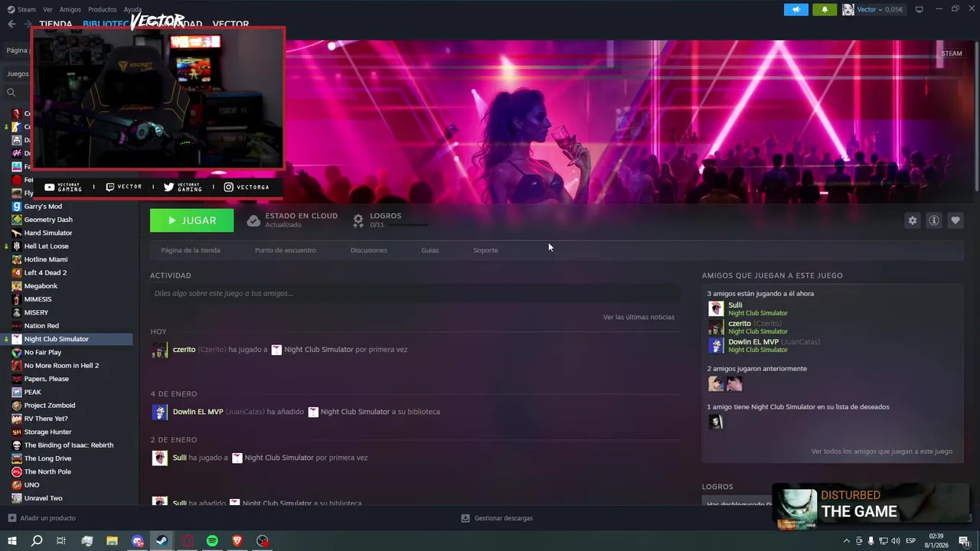The image size is (980, 551).
Task: Open the game settings gear icon
Action: click(x=912, y=220)
